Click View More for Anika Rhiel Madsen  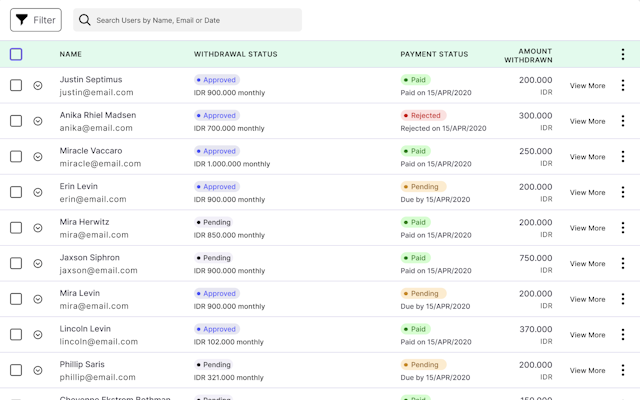tap(587, 121)
